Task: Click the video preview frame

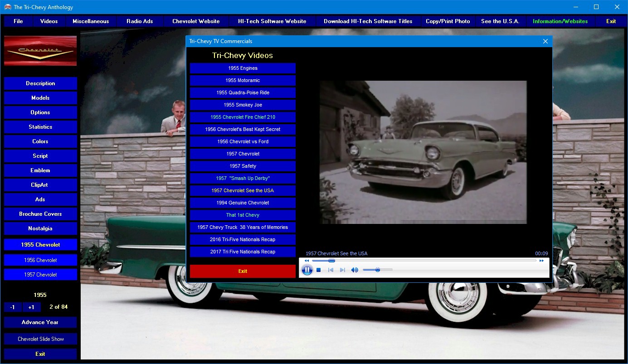Action: tap(423, 152)
